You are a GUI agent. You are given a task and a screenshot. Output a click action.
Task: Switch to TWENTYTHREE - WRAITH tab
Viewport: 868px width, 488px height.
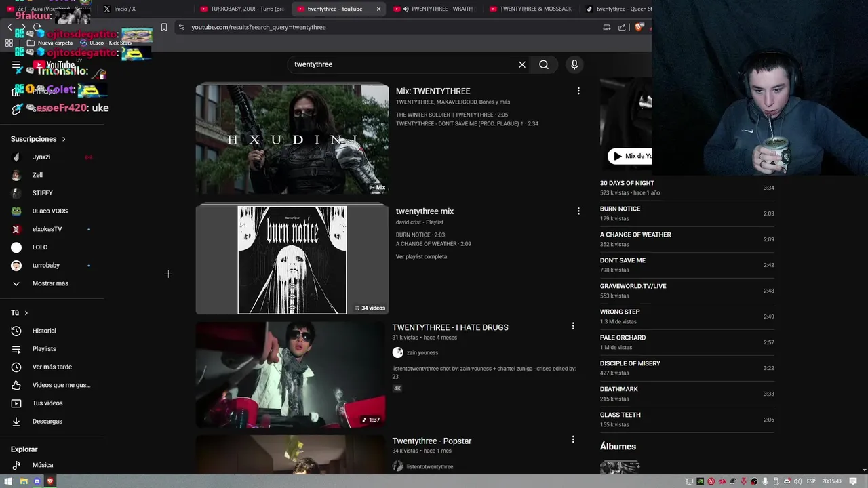436,9
